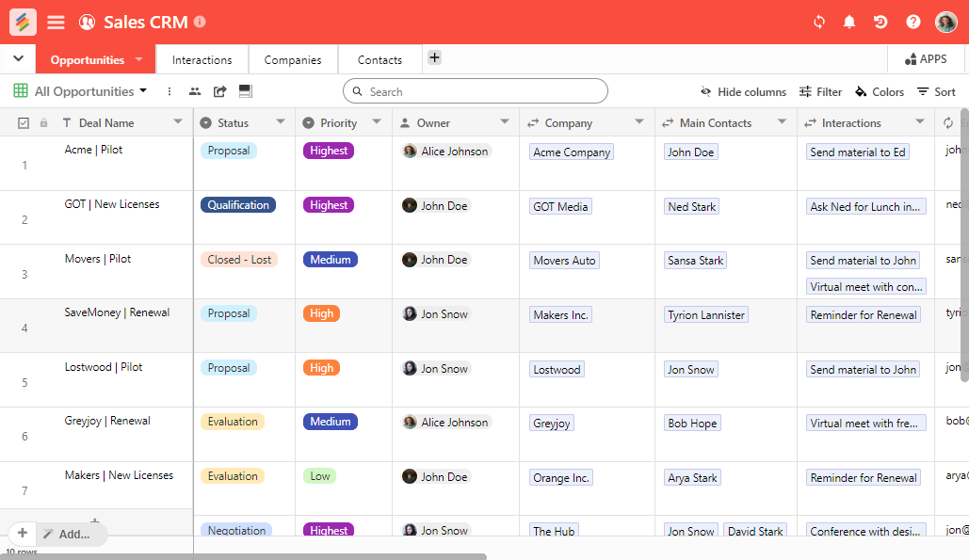Switch to the Companies tab
This screenshot has height=560, width=969.
point(293,58)
